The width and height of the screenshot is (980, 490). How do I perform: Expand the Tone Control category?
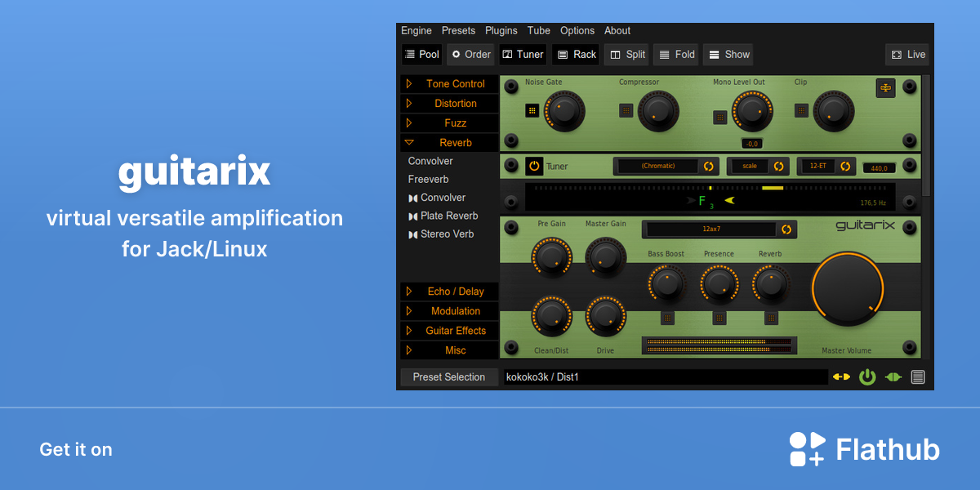pos(449,83)
